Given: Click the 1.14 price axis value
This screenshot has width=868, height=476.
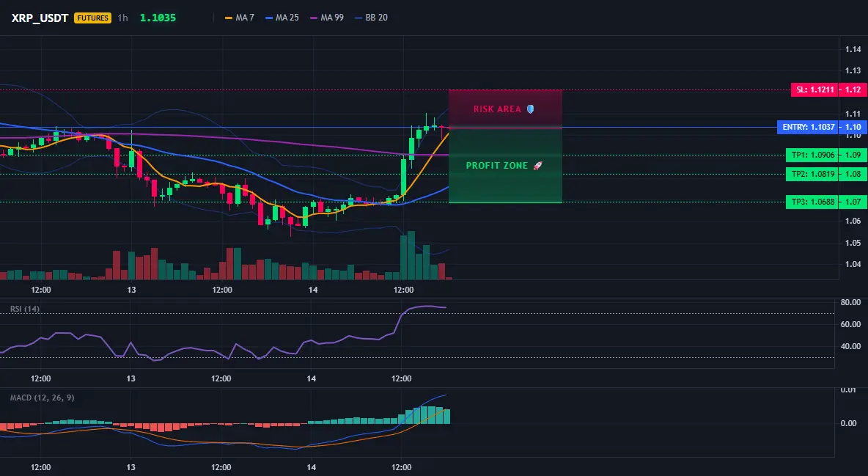Looking at the screenshot, I should pyautogui.click(x=853, y=49).
